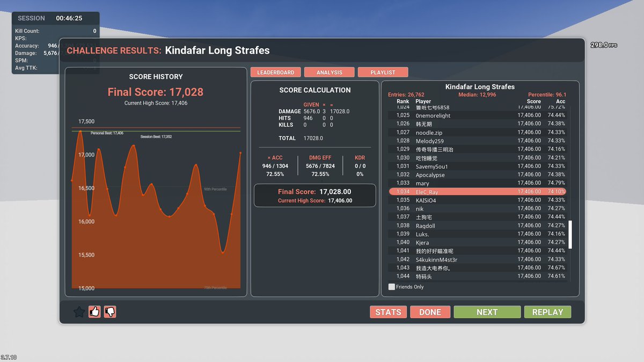Open the Analysis tab
Screen dimensions: 644x362
tap(330, 72)
